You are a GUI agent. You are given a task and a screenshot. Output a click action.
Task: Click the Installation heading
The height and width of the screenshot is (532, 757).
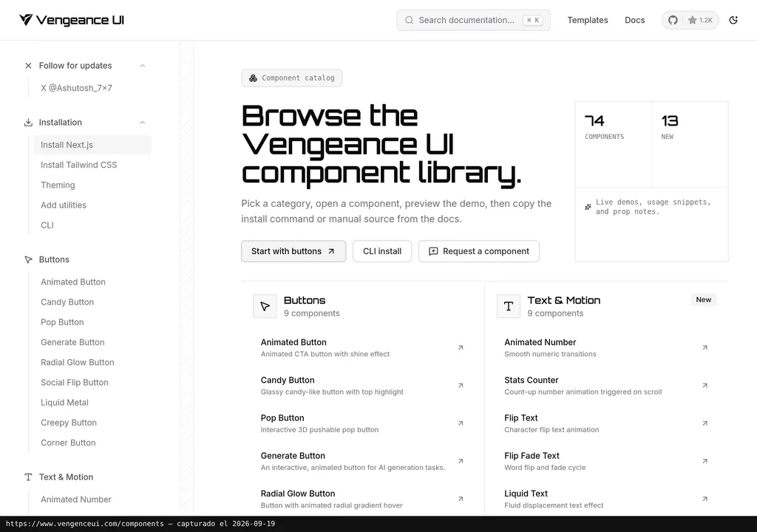click(61, 122)
